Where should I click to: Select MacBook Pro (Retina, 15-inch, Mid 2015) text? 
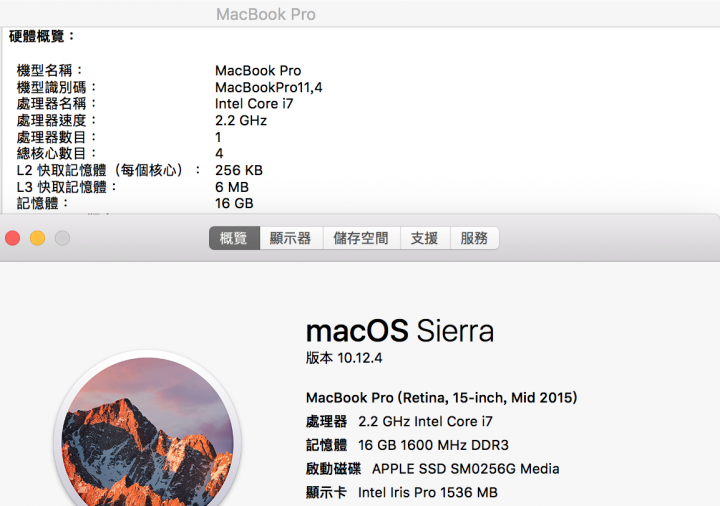441,398
